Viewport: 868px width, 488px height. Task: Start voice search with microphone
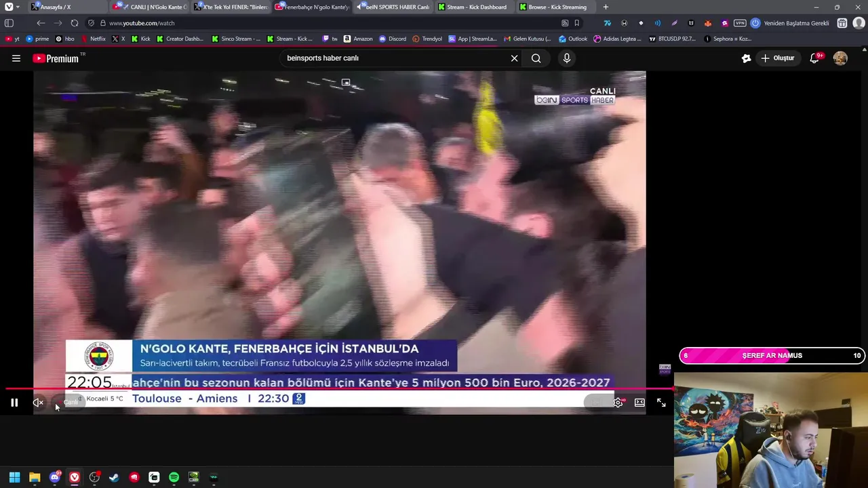[567, 58]
